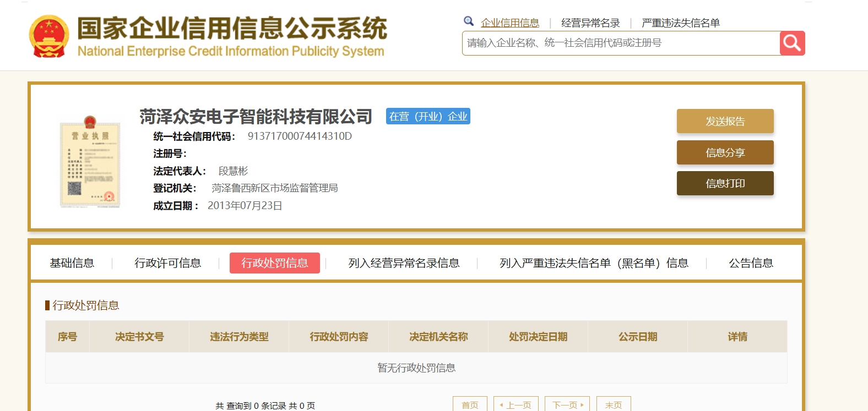The height and width of the screenshot is (411, 868).
Task: Click registration authority 菏泽鲁西新区市场监督管理局
Action: click(x=275, y=188)
